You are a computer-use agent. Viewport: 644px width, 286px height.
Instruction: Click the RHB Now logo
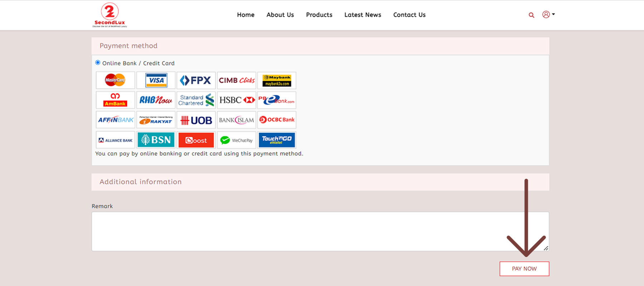pos(156,100)
